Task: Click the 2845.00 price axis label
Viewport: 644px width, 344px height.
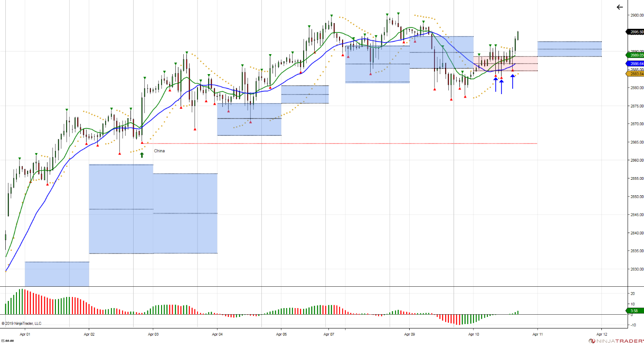Action: [637, 215]
